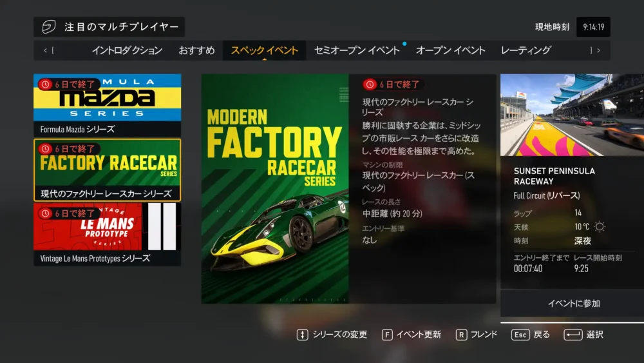Click the 9:14:19 local time display

pyautogui.click(x=594, y=27)
